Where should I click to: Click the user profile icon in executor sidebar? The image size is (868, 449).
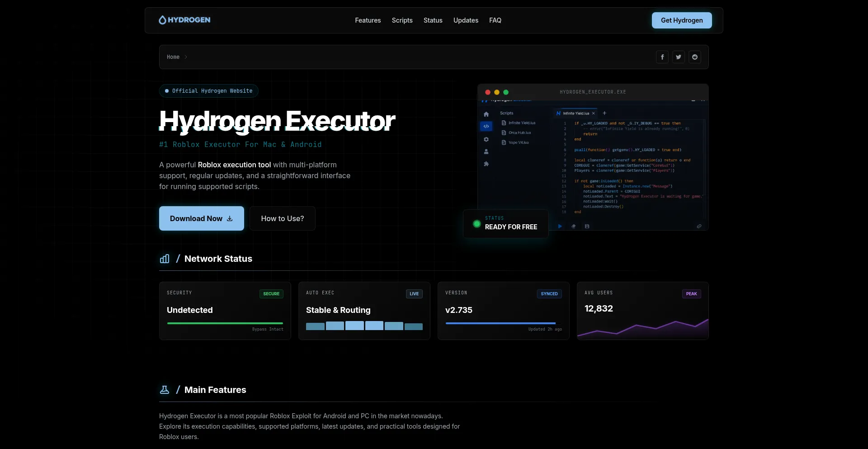(x=486, y=151)
